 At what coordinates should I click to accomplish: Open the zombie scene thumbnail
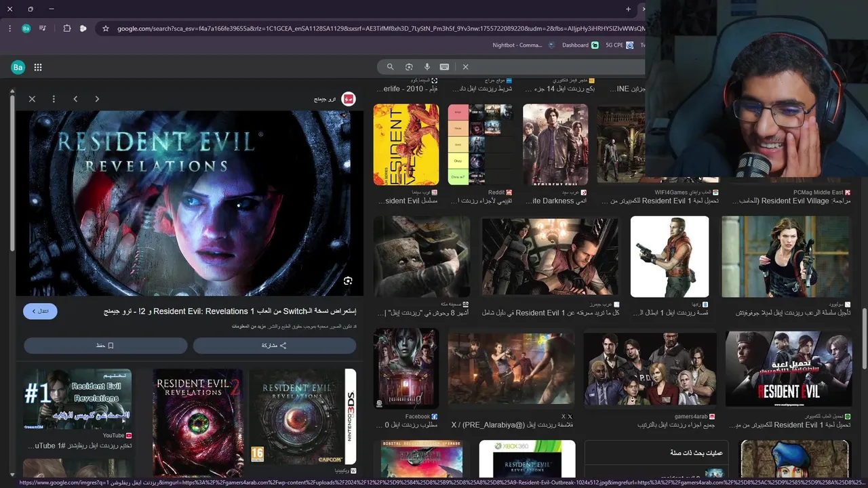click(422, 257)
